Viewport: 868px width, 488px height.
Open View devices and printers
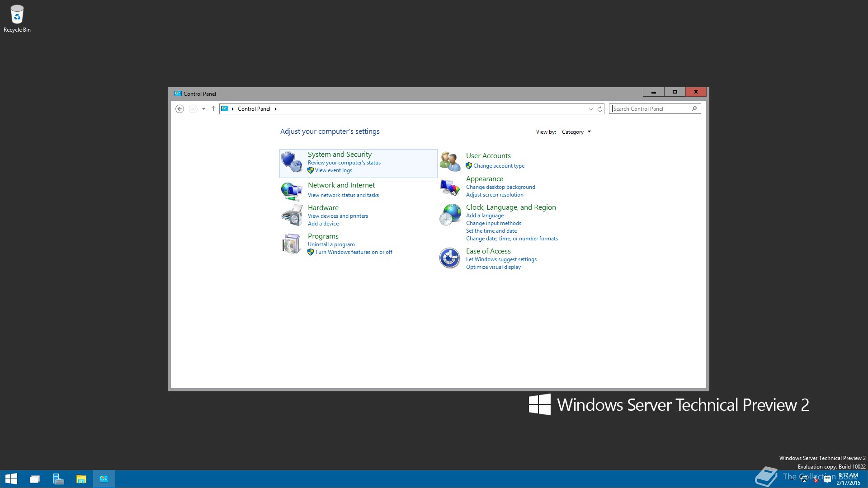[338, 216]
